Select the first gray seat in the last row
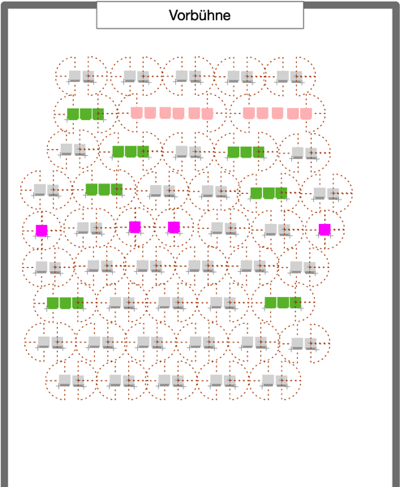 [x=65, y=380]
